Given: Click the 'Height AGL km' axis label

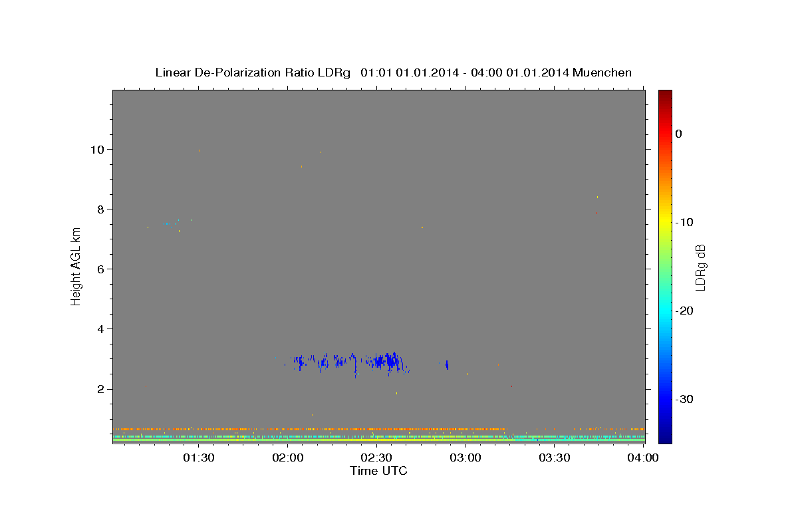Looking at the screenshot, I should [76, 267].
